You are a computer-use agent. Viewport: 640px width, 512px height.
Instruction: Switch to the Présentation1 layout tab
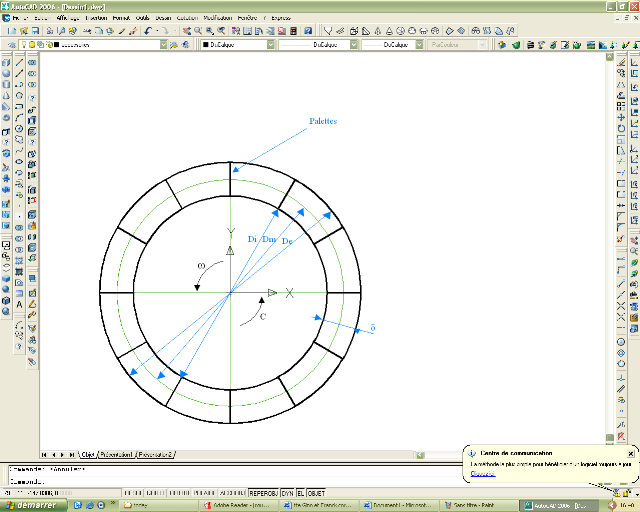[x=117, y=454]
